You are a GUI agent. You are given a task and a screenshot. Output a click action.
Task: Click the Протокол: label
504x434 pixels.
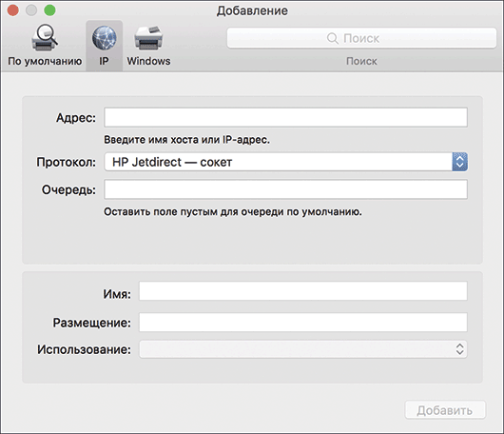(67, 162)
